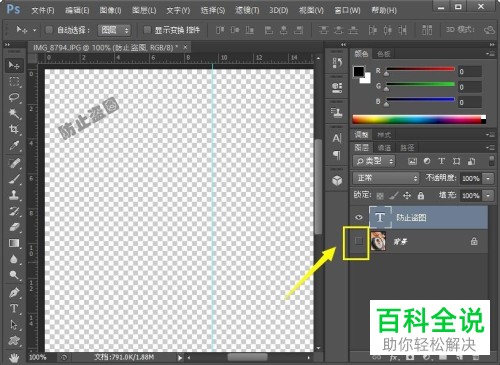500x365 pixels.
Task: Select the Magic Wand tool
Action: 14,113
